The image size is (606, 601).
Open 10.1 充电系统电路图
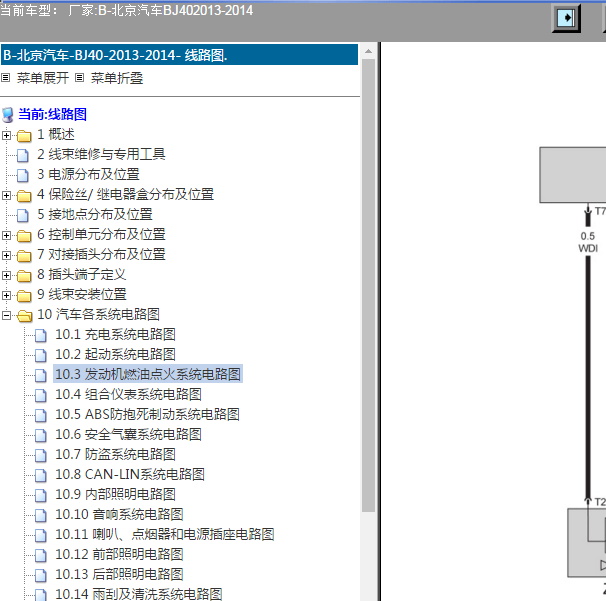(116, 335)
